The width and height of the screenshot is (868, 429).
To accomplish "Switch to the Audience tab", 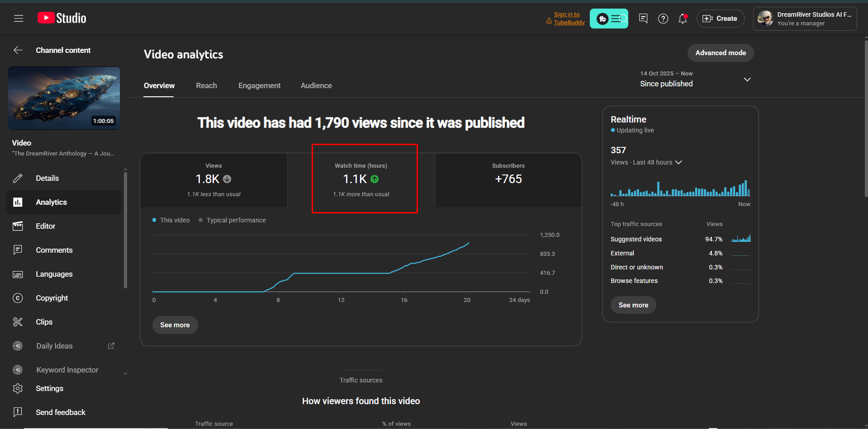I will [316, 85].
